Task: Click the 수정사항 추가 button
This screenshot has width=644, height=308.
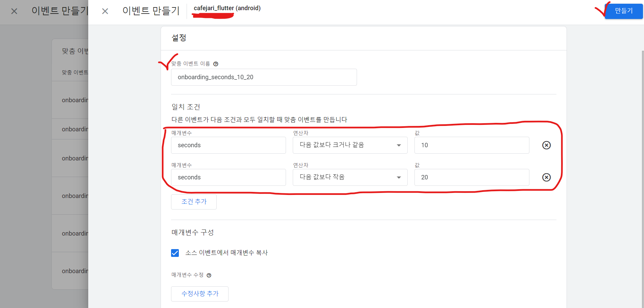Action: (200, 294)
